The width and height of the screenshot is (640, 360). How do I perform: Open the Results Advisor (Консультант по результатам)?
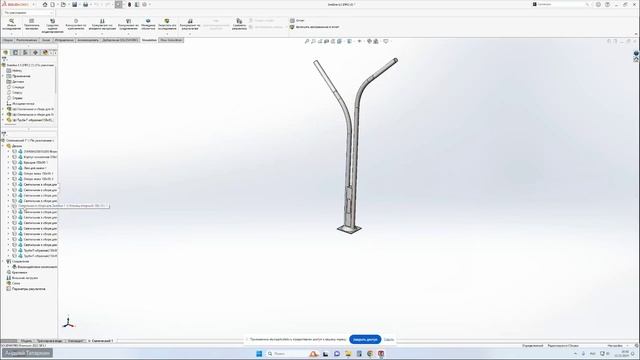coord(190,24)
